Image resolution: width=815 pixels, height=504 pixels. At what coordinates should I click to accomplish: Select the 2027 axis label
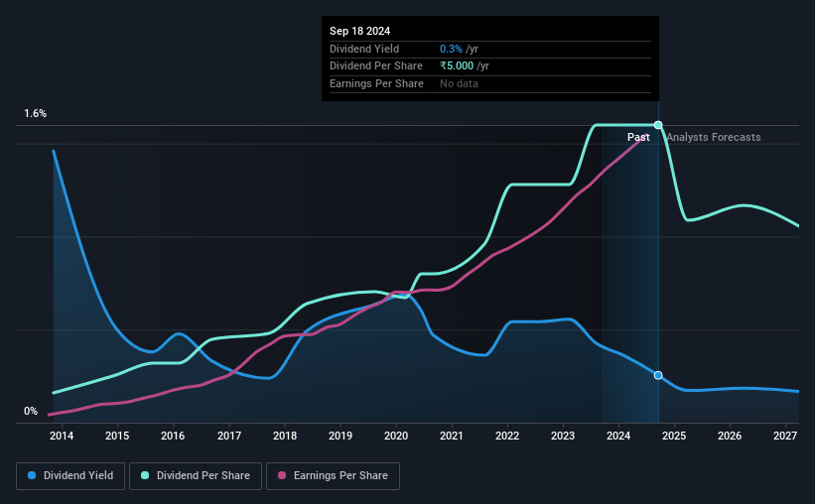785,436
